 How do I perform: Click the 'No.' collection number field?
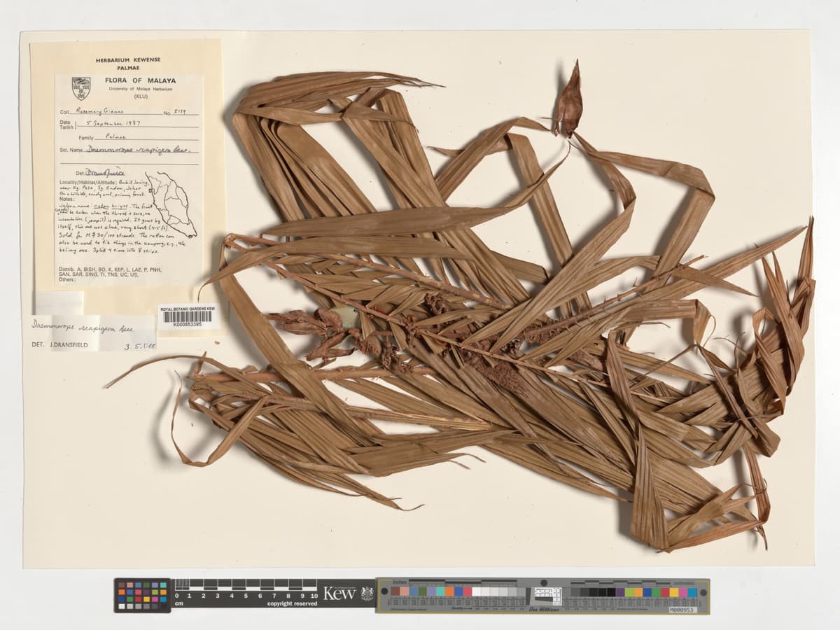pyautogui.click(x=181, y=112)
